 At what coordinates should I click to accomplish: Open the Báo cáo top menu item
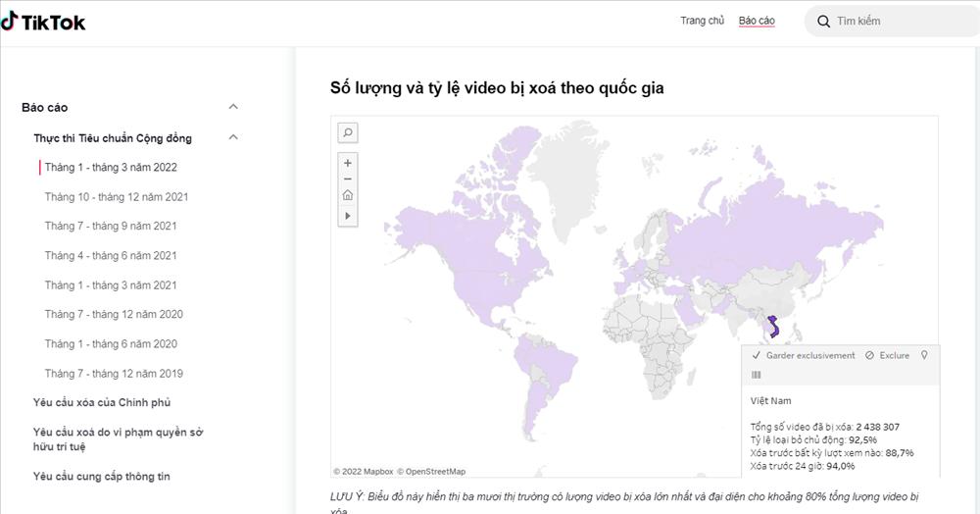757,21
